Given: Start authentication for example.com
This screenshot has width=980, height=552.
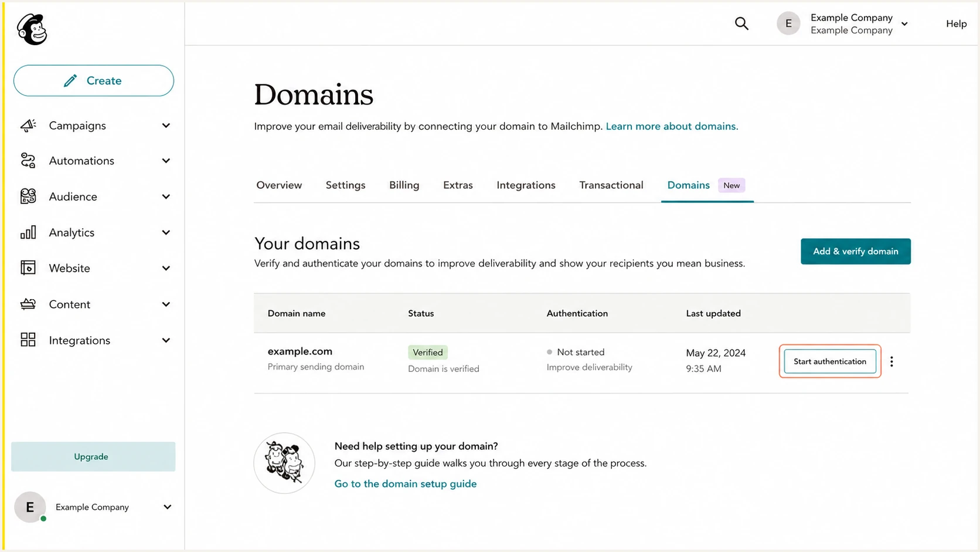Looking at the screenshot, I should 829,361.
